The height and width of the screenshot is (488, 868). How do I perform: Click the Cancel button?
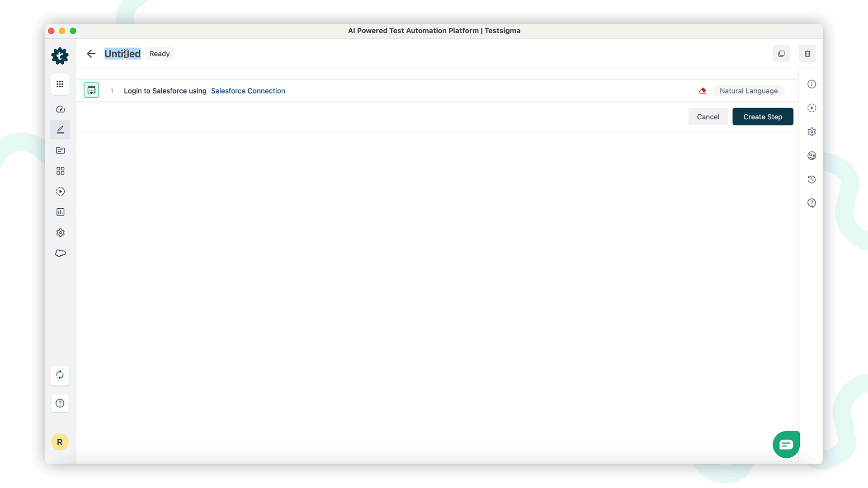708,117
